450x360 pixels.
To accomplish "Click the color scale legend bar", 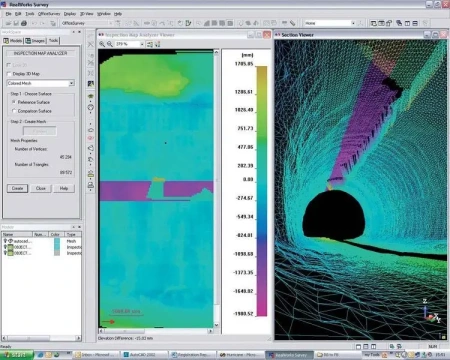I will click(x=261, y=191).
